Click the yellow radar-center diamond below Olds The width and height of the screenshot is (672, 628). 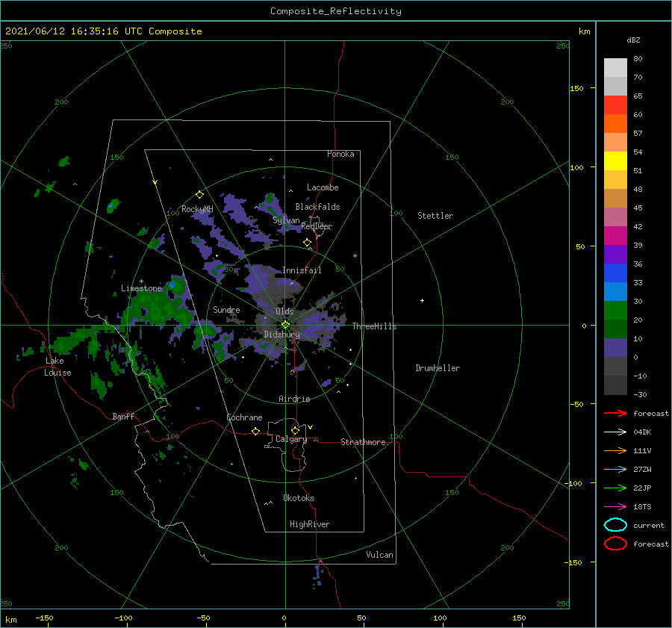[285, 325]
